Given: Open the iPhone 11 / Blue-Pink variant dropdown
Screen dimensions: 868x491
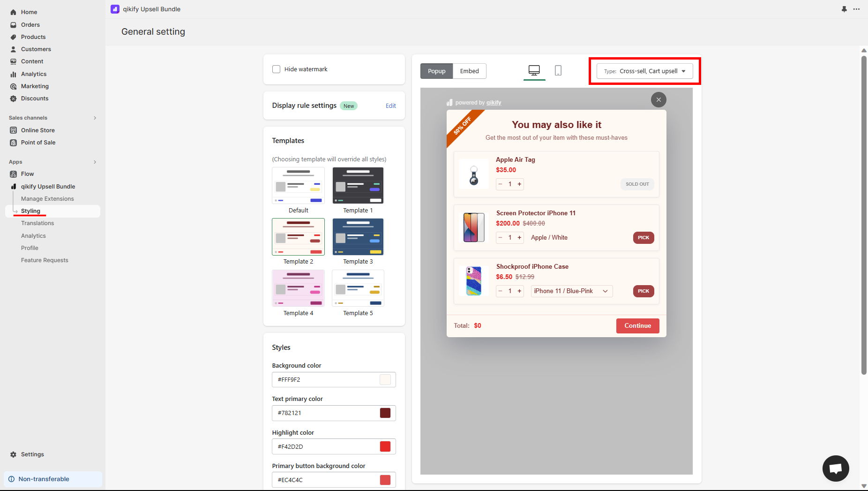Looking at the screenshot, I should [571, 291].
